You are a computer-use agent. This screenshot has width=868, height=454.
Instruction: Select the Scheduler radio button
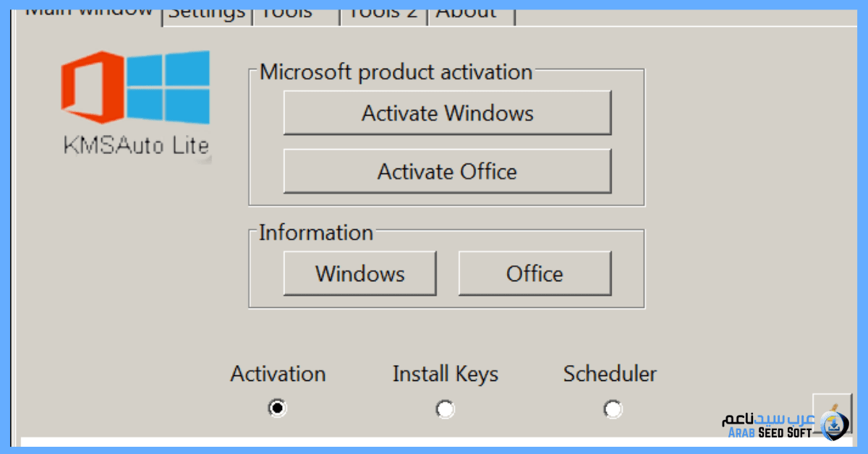pyautogui.click(x=613, y=408)
